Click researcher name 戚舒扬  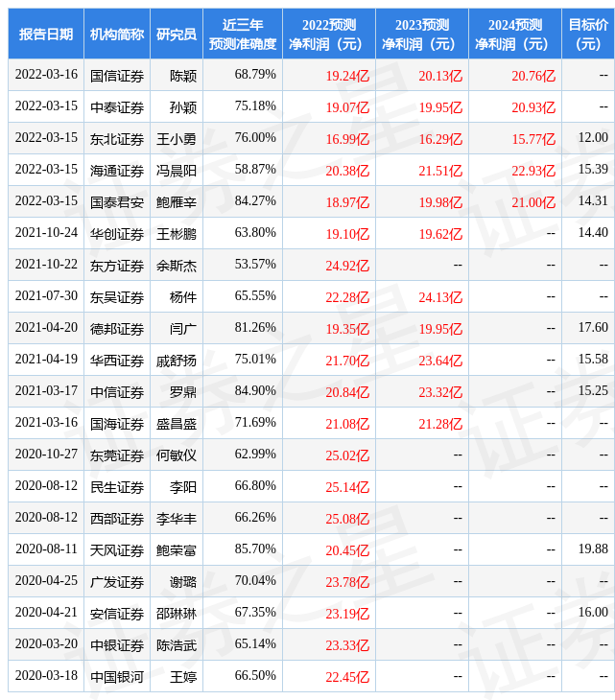click(x=177, y=361)
